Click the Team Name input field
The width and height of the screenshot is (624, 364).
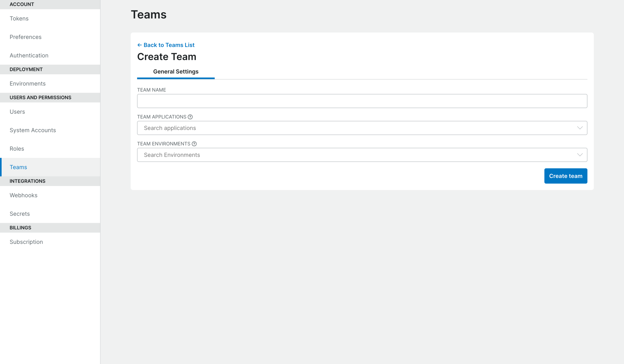pos(362,101)
